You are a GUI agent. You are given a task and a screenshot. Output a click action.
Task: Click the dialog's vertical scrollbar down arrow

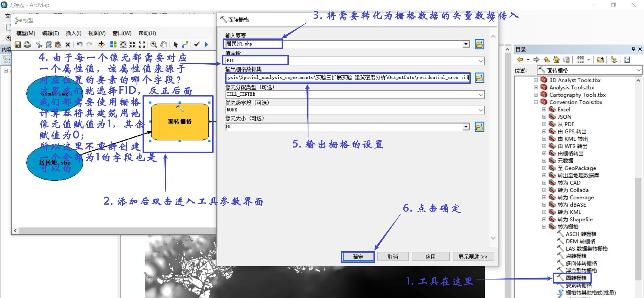(493, 238)
